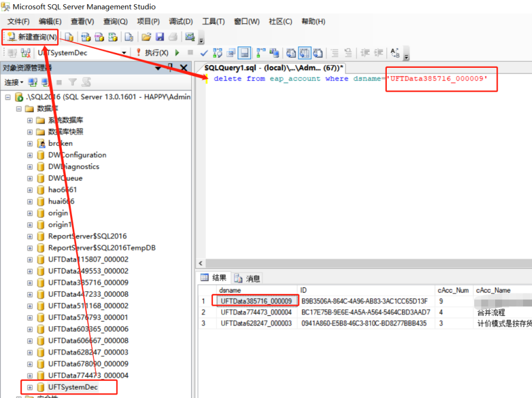Increase the indent of selected lines
Image resolution: width=532 pixels, height=398 pixels.
pos(378,53)
